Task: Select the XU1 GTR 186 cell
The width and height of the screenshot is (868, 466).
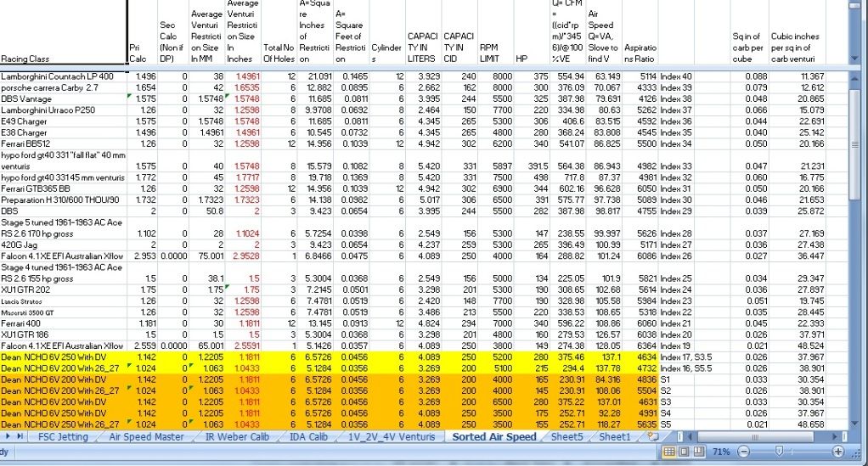Action: pos(64,334)
